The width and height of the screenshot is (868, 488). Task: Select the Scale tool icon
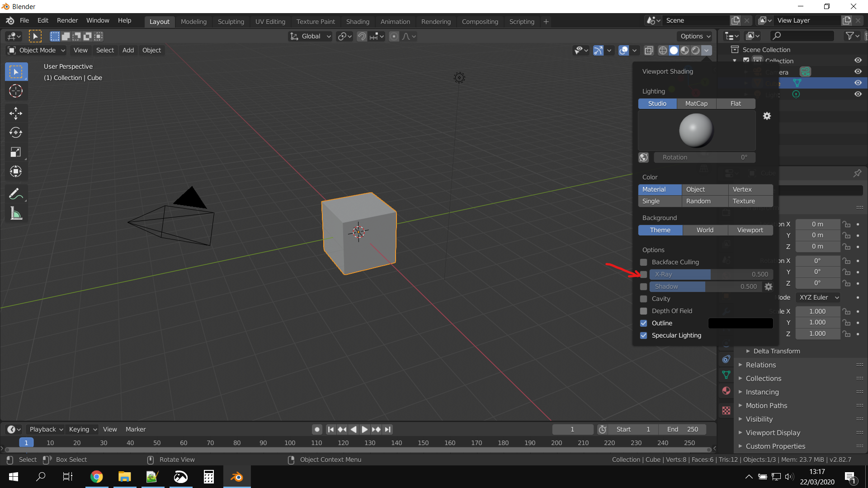pyautogui.click(x=16, y=152)
